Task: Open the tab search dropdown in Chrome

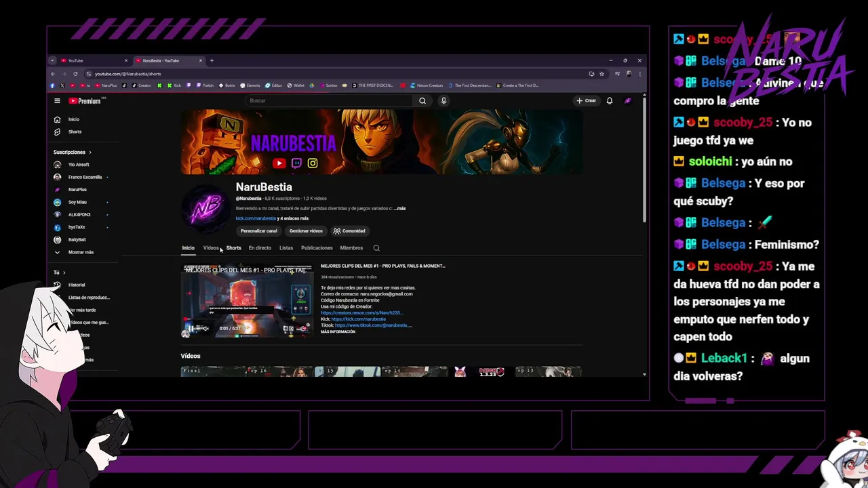Action: (x=52, y=60)
